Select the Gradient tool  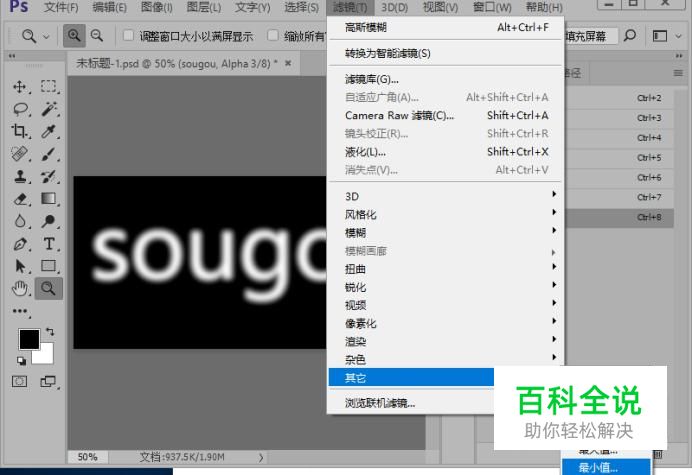click(49, 199)
